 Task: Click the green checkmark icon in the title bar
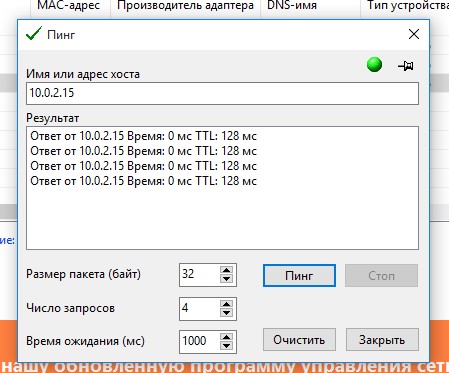(34, 34)
